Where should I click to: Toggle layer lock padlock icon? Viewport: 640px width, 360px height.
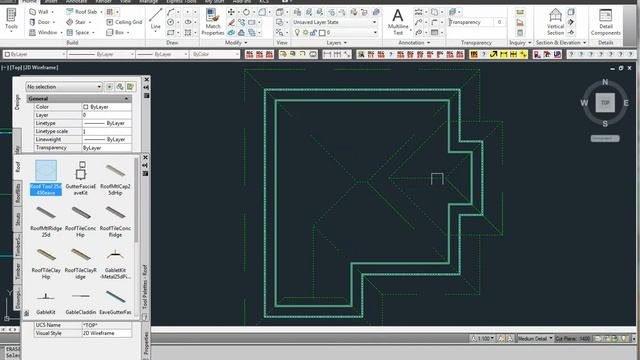point(313,32)
